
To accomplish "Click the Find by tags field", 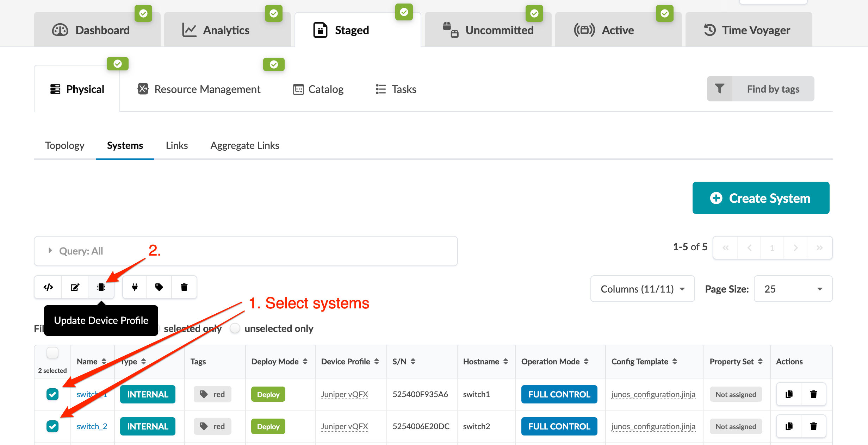I will (x=773, y=89).
